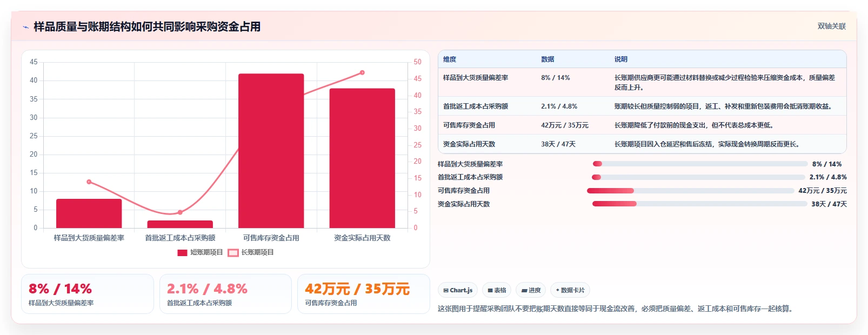Click the 可售库存资金占用 progress bar

click(691, 191)
